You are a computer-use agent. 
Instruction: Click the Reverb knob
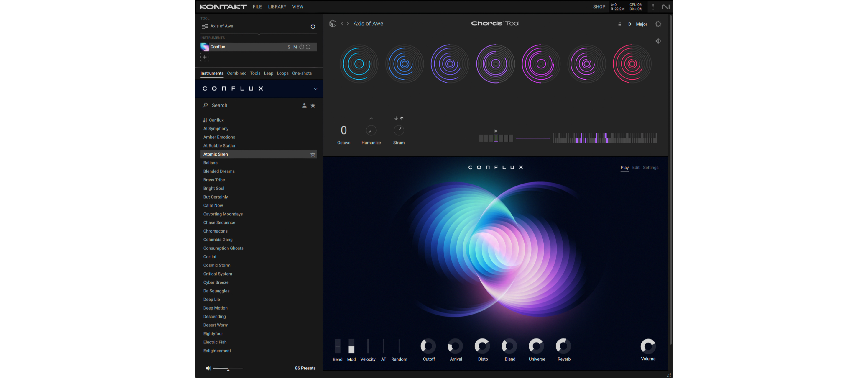click(563, 346)
